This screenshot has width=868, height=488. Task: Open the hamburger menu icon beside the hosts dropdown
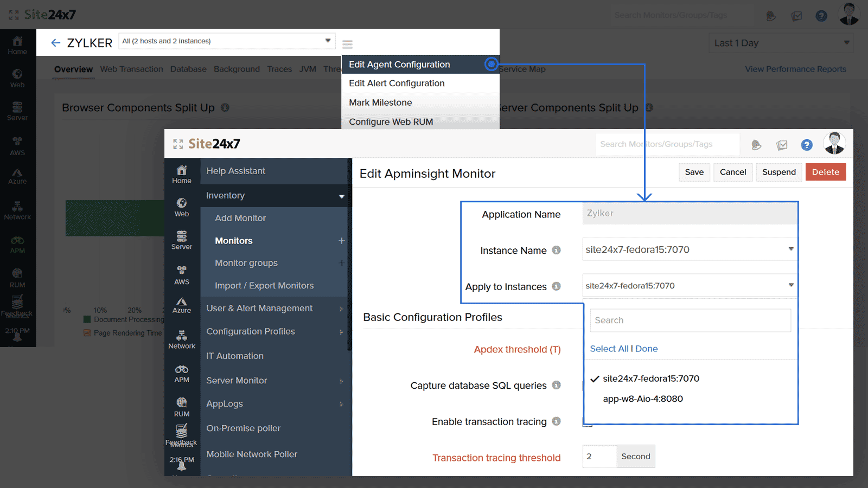pos(347,44)
